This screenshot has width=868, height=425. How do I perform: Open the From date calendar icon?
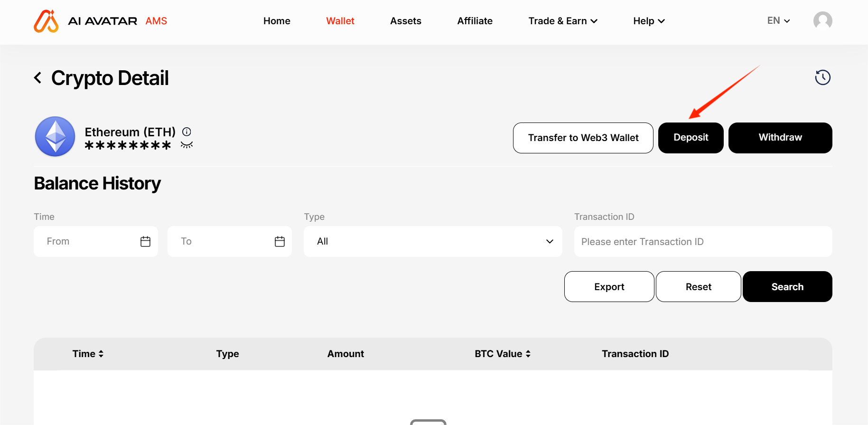[x=145, y=241]
